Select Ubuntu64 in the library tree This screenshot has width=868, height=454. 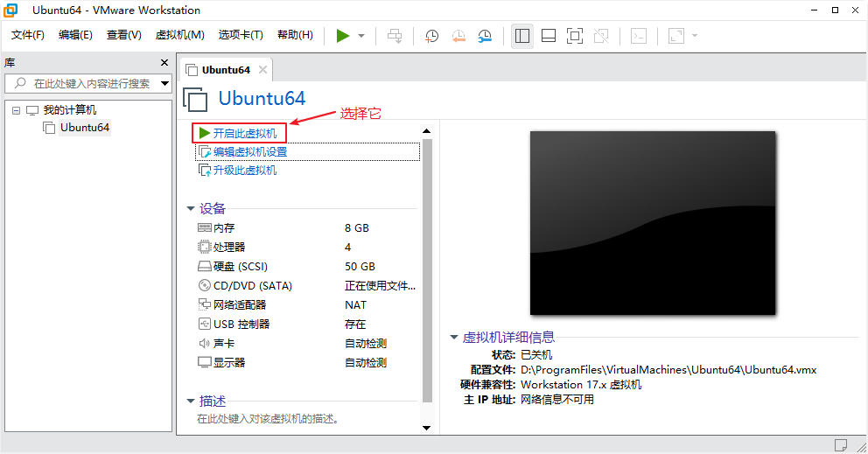point(85,128)
